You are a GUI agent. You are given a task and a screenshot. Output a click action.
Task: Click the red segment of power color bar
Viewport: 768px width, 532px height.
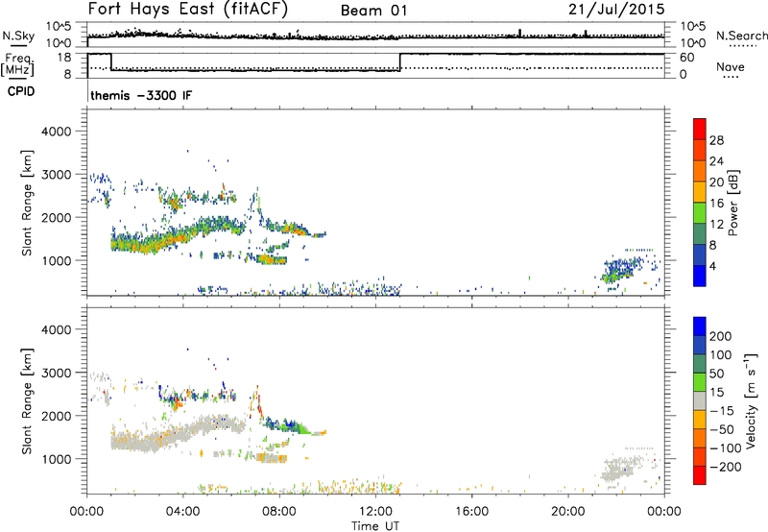coord(700,129)
